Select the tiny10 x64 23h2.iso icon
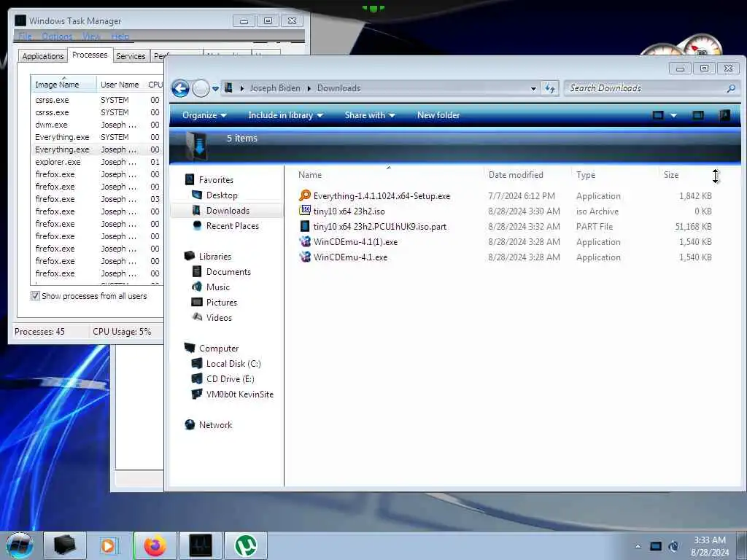This screenshot has height=560, width=747. point(305,211)
